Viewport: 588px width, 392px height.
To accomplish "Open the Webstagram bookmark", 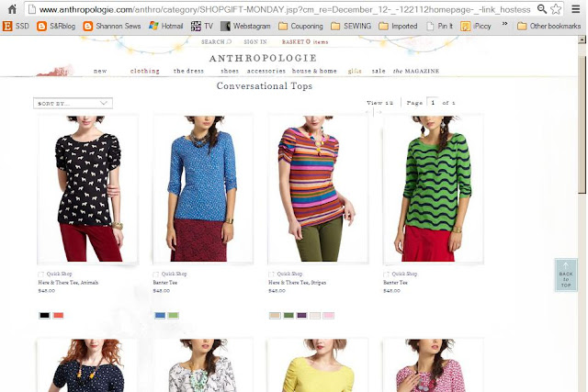I will click(x=245, y=26).
